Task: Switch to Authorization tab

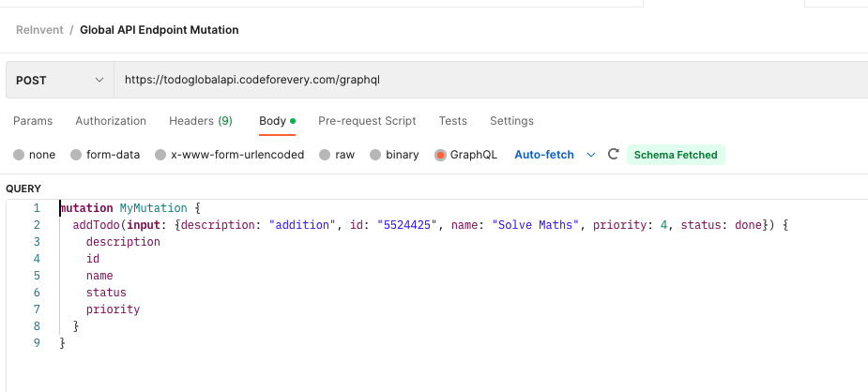Action: click(111, 121)
